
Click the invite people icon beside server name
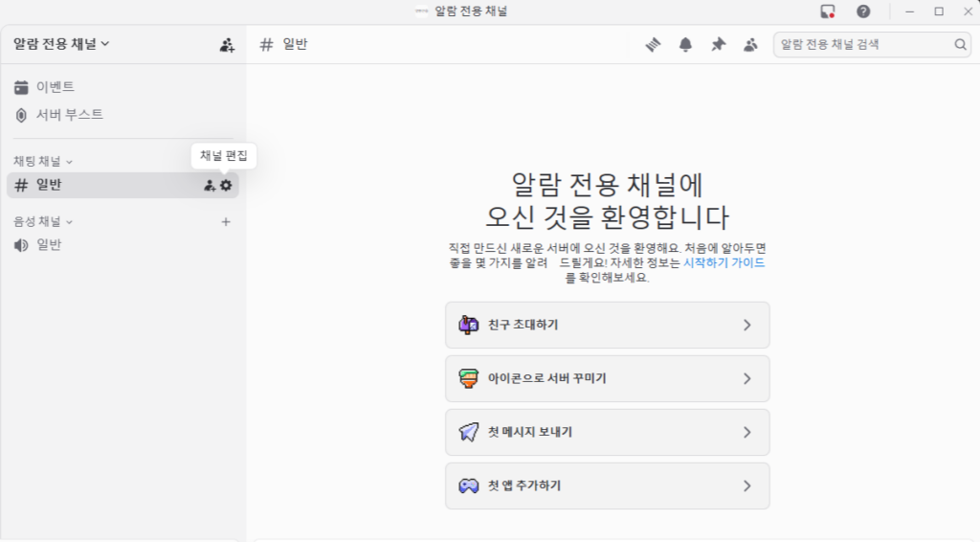[x=227, y=44]
